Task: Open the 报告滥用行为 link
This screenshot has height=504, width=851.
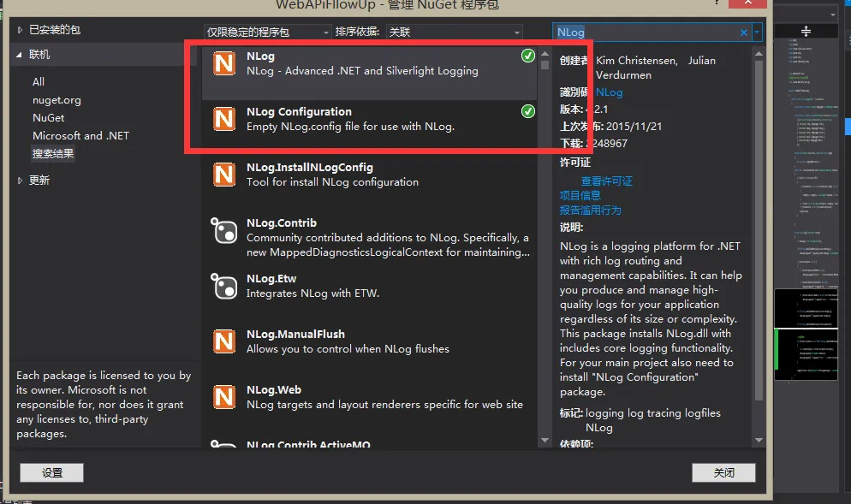Action: coord(591,210)
